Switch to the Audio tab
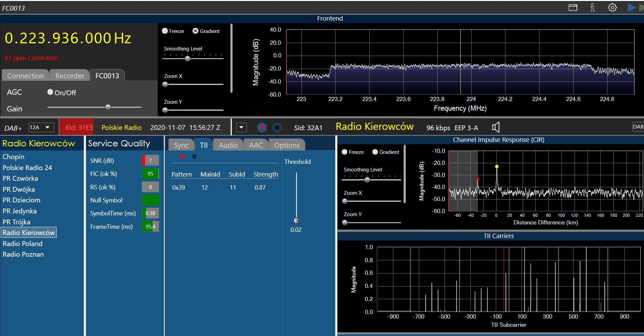This screenshot has height=336, width=644. click(228, 145)
